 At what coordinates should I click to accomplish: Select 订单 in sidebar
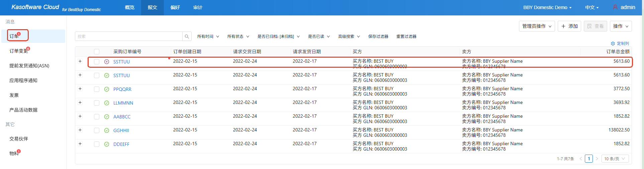tap(33, 36)
